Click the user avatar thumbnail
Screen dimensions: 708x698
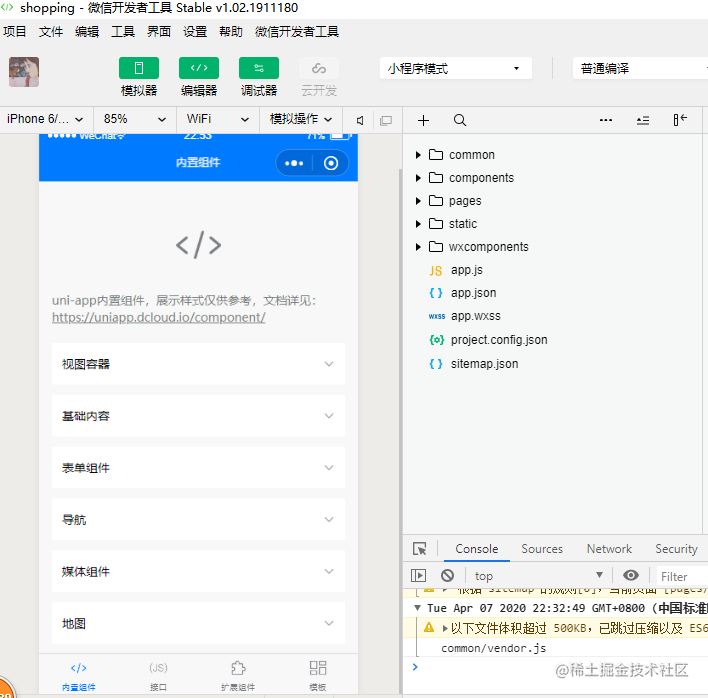tap(24, 72)
